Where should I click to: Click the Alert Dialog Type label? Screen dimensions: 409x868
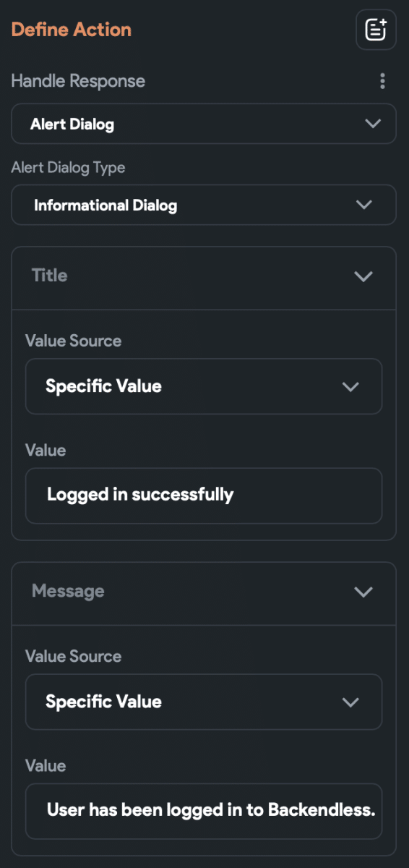point(68,168)
